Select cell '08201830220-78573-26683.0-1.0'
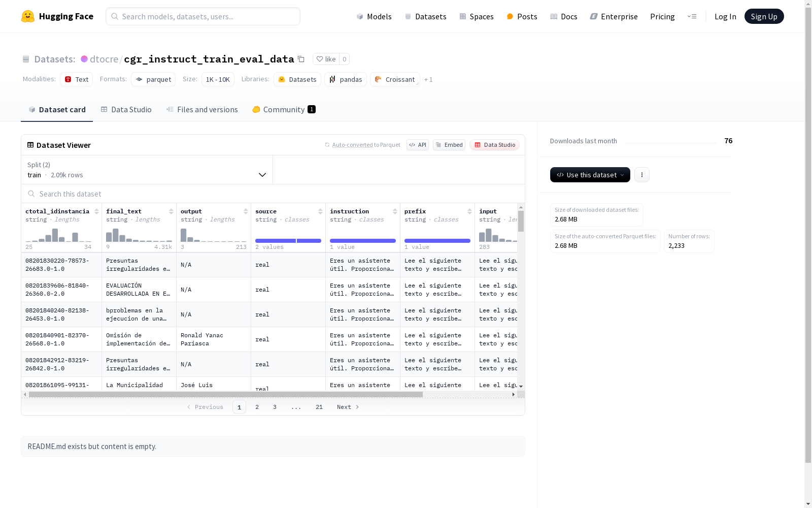The height and width of the screenshot is (508, 812). [61, 265]
